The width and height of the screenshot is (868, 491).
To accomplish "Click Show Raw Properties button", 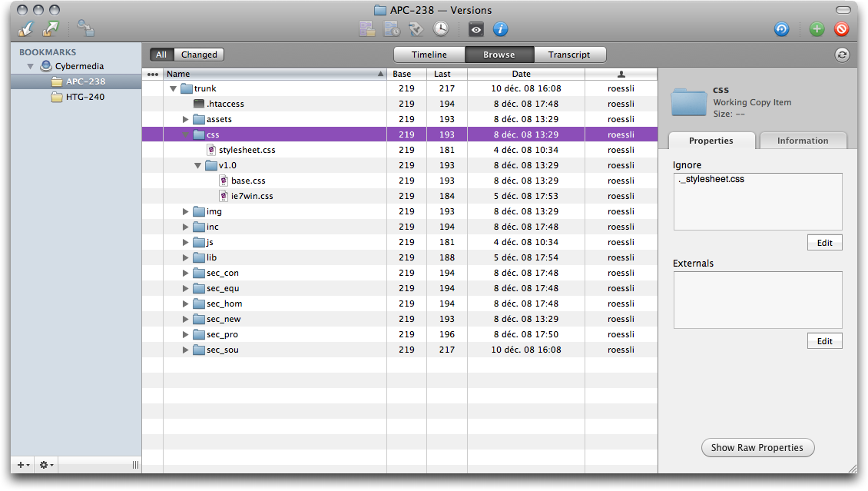I will pos(758,447).
